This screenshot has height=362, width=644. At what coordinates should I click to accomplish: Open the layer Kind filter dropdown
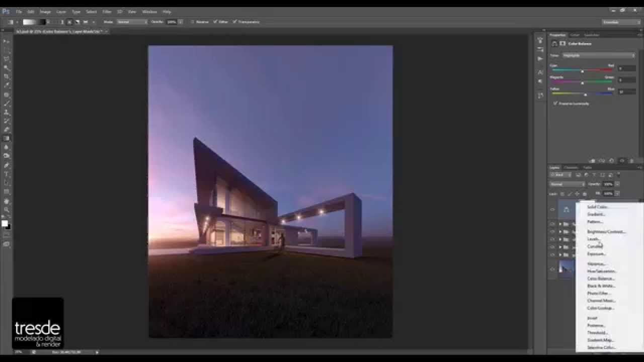point(560,175)
